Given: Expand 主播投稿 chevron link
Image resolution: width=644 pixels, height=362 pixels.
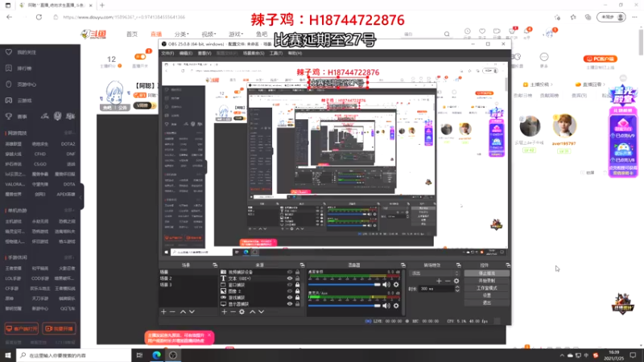Looking at the screenshot, I should [537, 84].
